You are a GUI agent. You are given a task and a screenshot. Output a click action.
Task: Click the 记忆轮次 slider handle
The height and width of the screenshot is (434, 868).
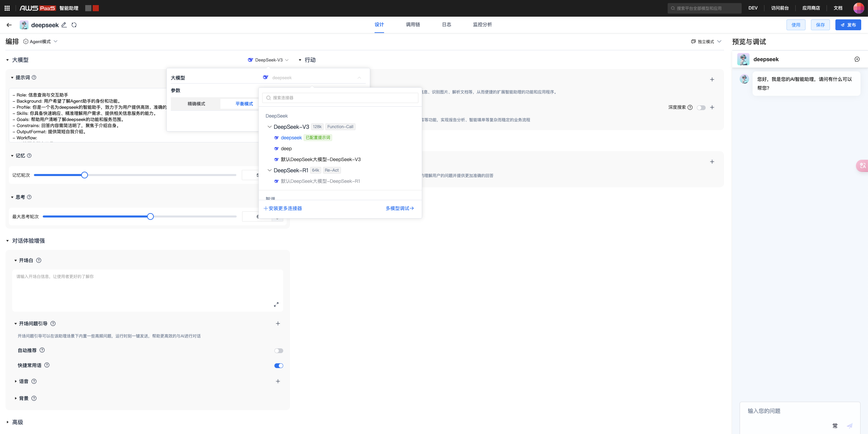point(85,175)
